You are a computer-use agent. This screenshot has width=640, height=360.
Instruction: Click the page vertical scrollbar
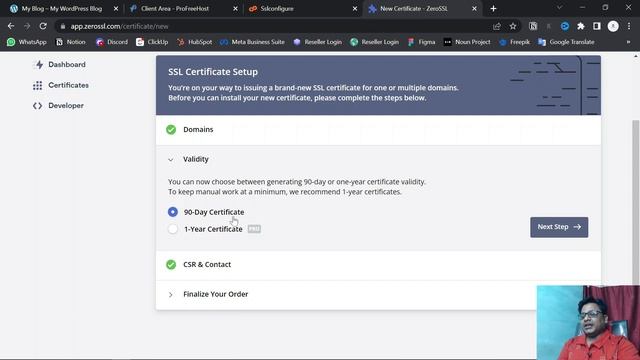[x=636, y=202]
